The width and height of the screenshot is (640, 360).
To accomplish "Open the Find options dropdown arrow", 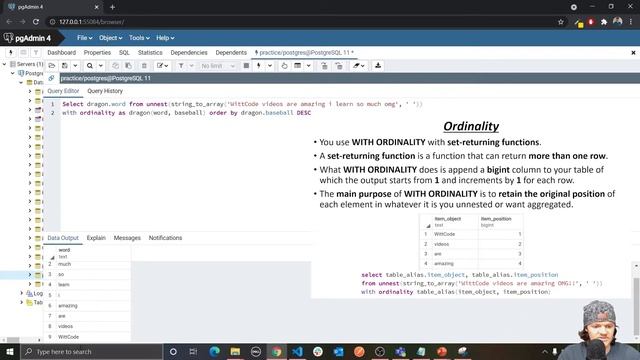I will 100,66.
